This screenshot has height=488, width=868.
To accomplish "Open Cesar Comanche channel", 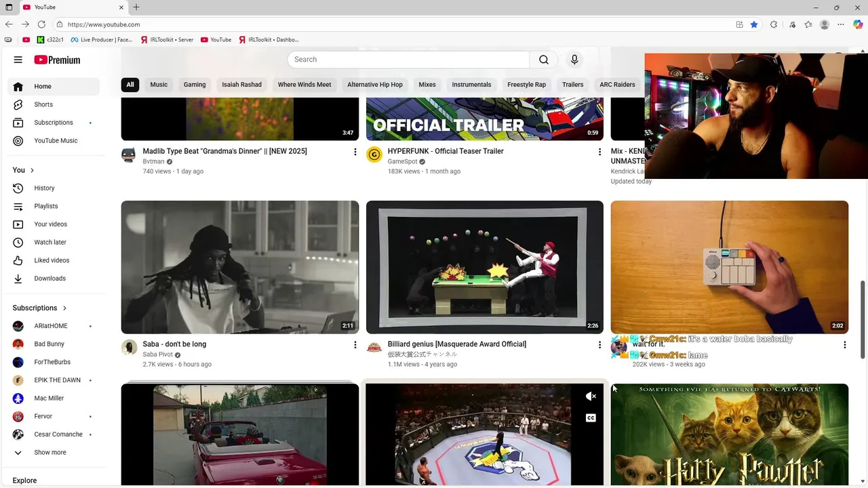I will point(54,434).
